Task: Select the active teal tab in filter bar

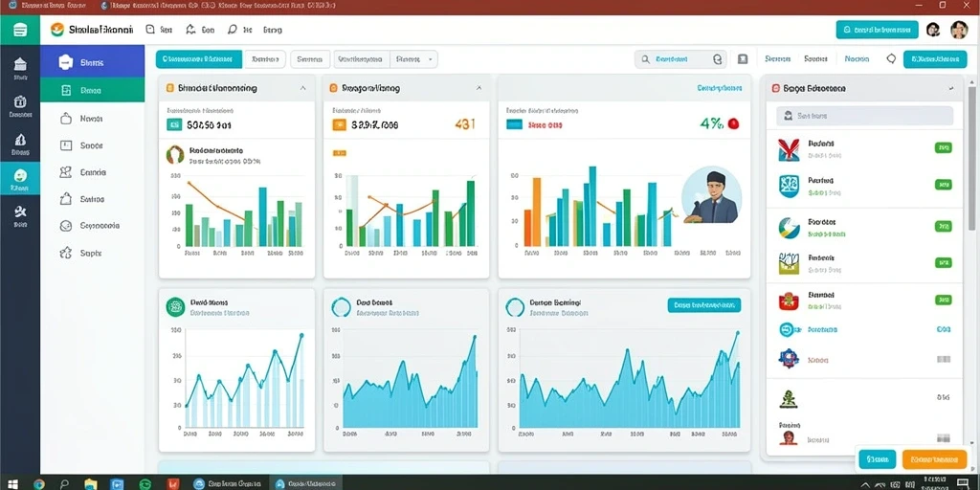Action: [x=199, y=59]
